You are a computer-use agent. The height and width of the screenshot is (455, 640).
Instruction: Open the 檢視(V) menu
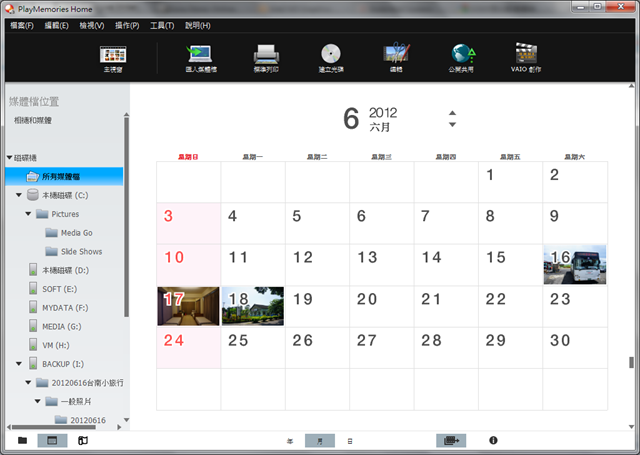pos(91,26)
